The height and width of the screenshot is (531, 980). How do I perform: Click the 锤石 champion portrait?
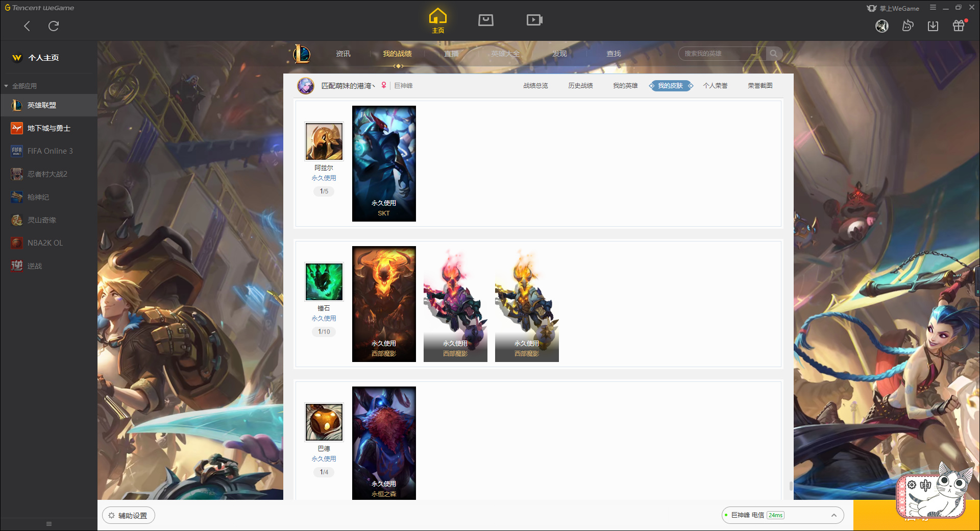click(324, 282)
